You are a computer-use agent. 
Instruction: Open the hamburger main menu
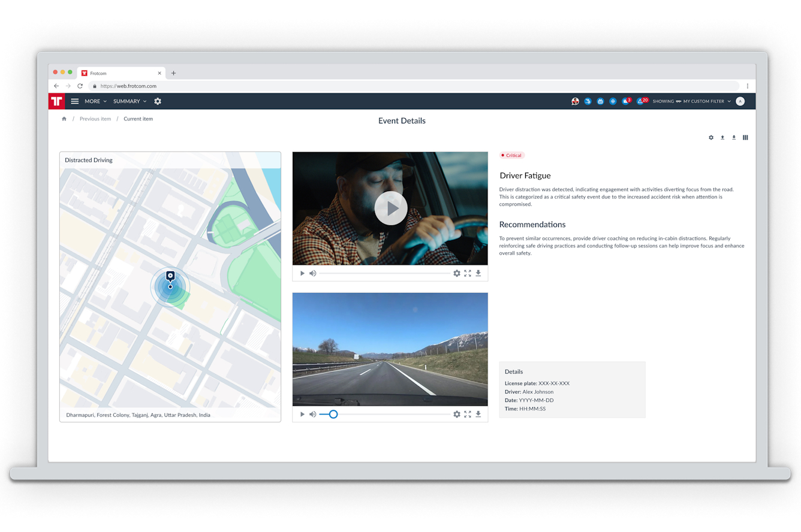click(75, 101)
